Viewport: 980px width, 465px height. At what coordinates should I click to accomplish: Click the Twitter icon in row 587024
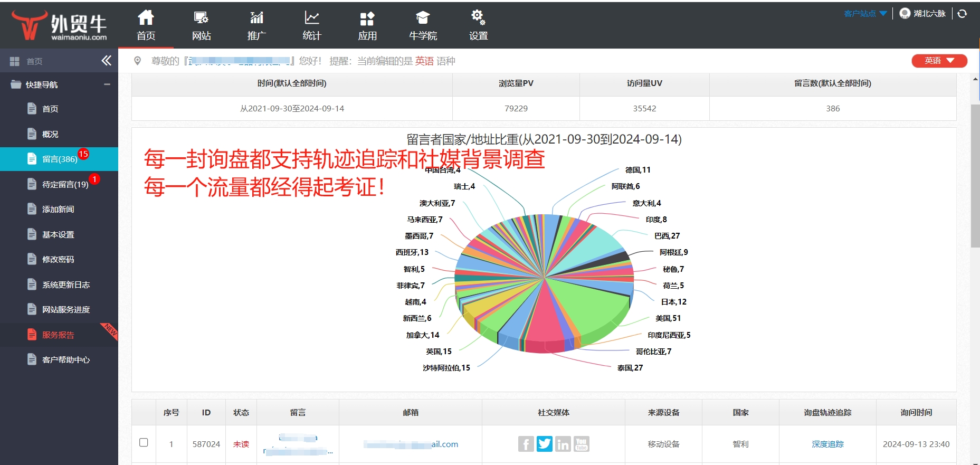pyautogui.click(x=545, y=444)
